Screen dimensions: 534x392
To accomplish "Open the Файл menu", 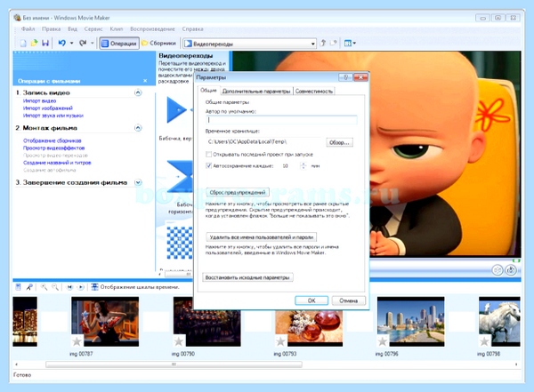I will click(x=28, y=29).
